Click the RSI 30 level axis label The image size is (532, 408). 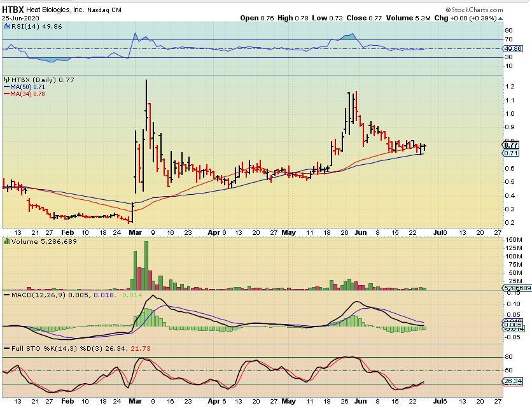point(508,57)
